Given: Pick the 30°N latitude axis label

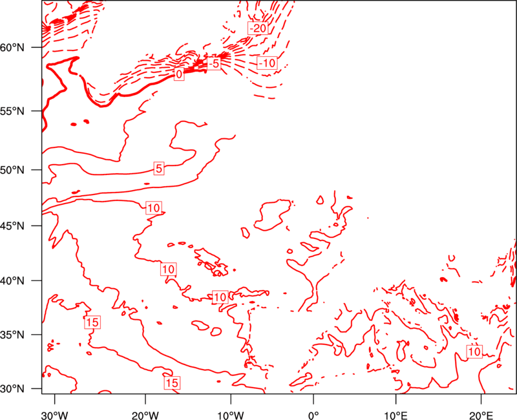Looking at the screenshot, I should 12,389.
